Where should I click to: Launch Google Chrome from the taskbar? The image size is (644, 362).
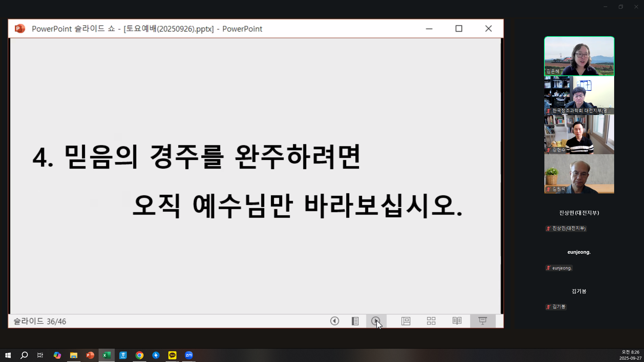140,355
